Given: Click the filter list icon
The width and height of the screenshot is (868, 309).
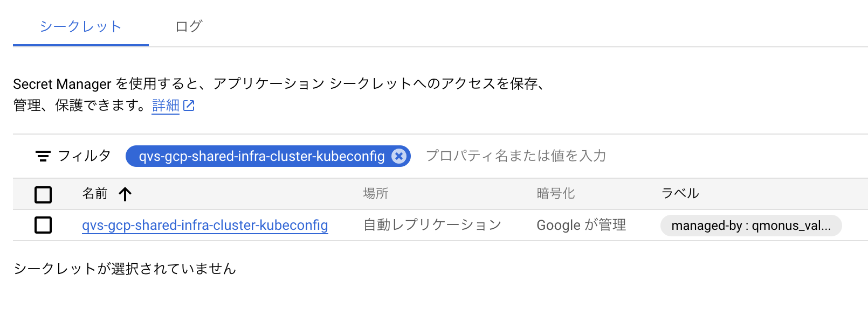Looking at the screenshot, I should (x=43, y=156).
